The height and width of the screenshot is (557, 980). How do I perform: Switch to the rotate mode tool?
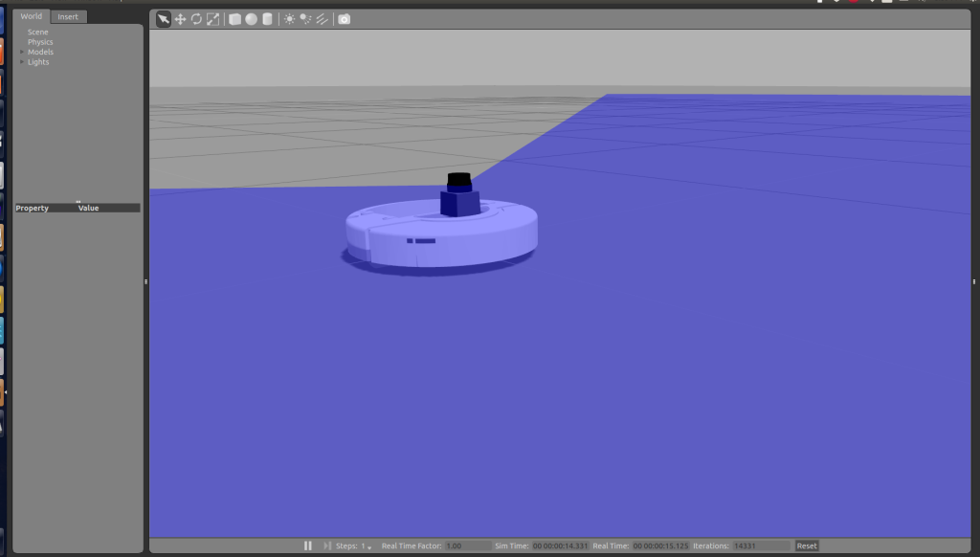(x=196, y=18)
